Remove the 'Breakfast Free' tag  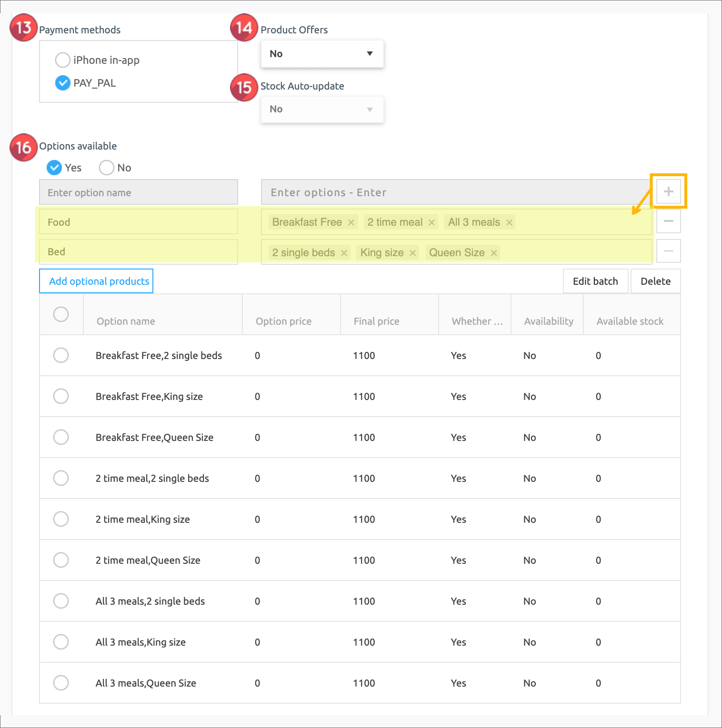[351, 222]
